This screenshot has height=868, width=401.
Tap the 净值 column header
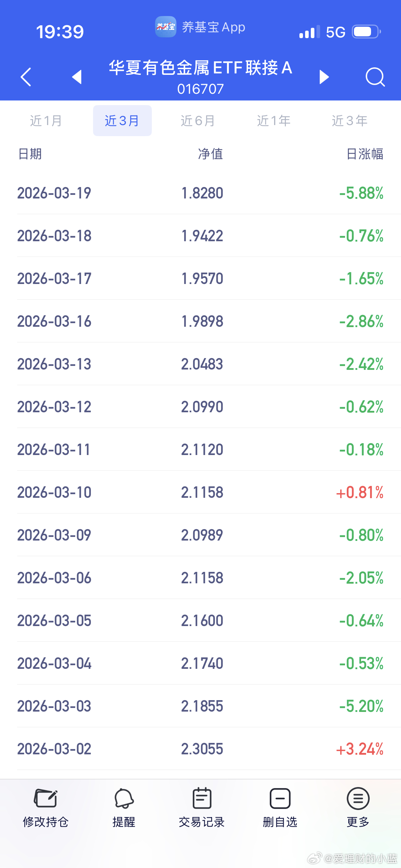pyautogui.click(x=210, y=154)
